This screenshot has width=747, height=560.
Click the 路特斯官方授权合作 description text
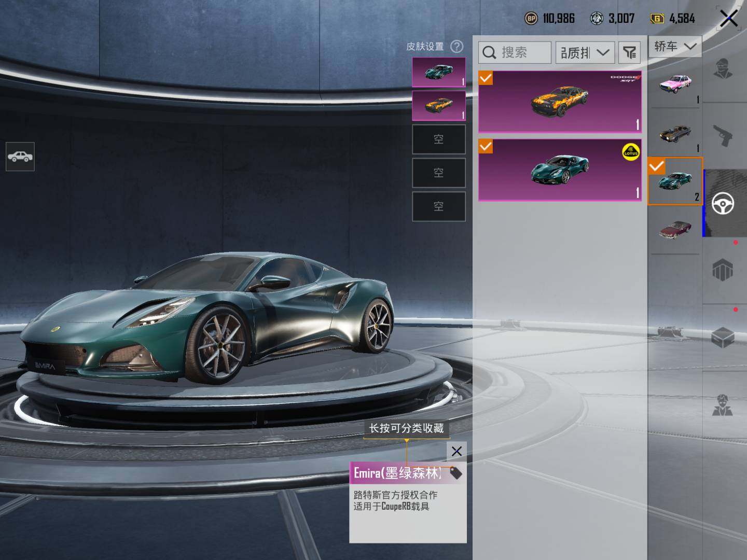pos(395,495)
